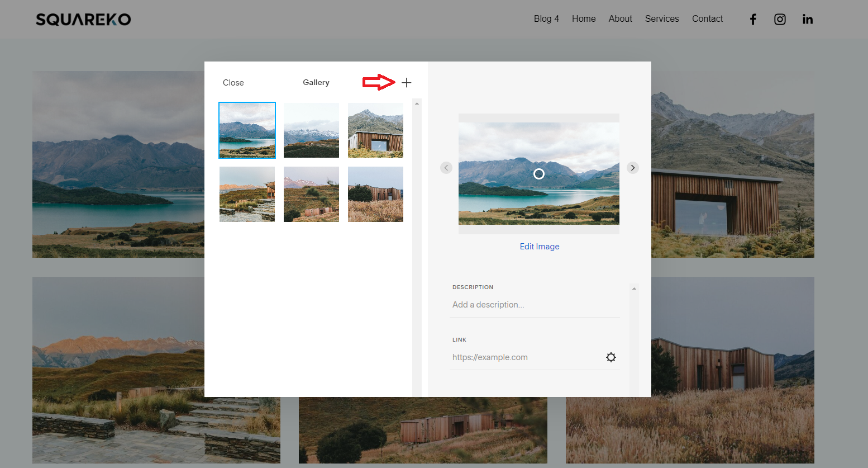Set the focal point circle on the preview
Screen dimensions: 868x468
point(538,174)
